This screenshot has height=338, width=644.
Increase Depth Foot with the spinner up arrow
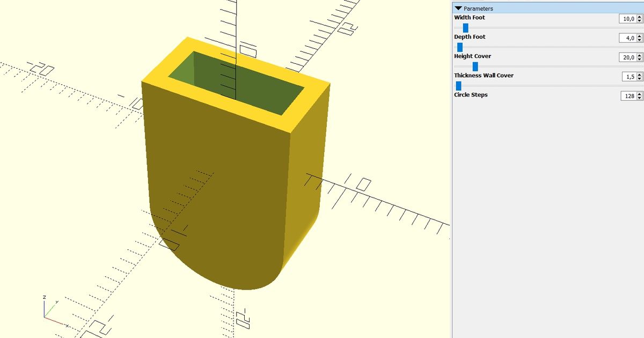pyautogui.click(x=640, y=36)
